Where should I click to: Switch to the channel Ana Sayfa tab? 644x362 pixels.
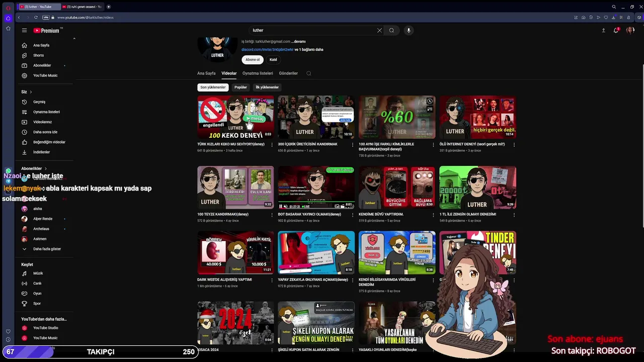pyautogui.click(x=206, y=73)
